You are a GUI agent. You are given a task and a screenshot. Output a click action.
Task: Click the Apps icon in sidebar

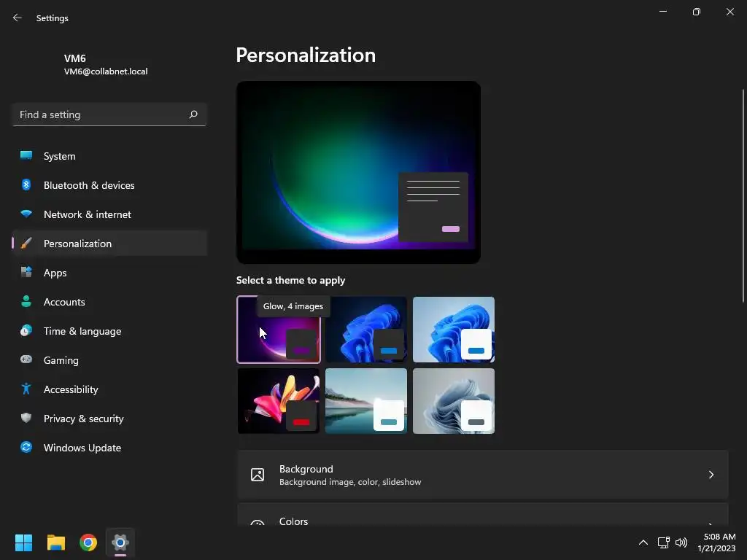[26, 273]
